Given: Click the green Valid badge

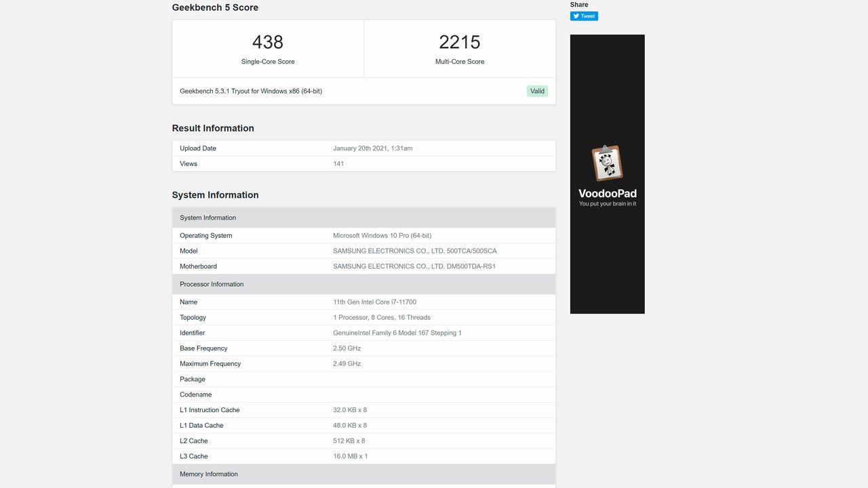Looking at the screenshot, I should (x=537, y=91).
